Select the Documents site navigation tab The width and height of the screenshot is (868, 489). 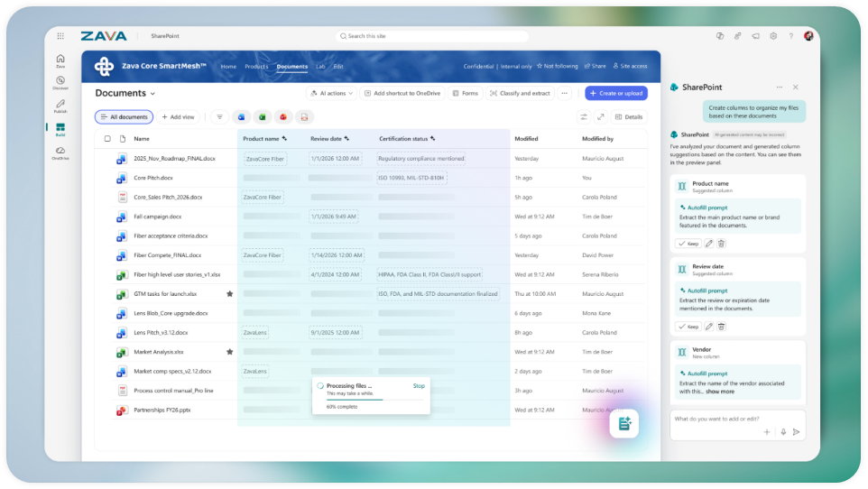click(291, 67)
